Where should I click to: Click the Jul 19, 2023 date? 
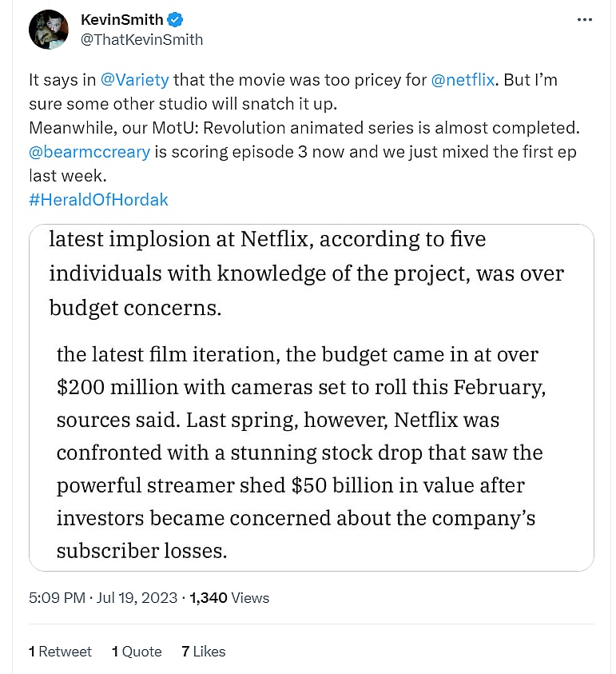pos(137,598)
